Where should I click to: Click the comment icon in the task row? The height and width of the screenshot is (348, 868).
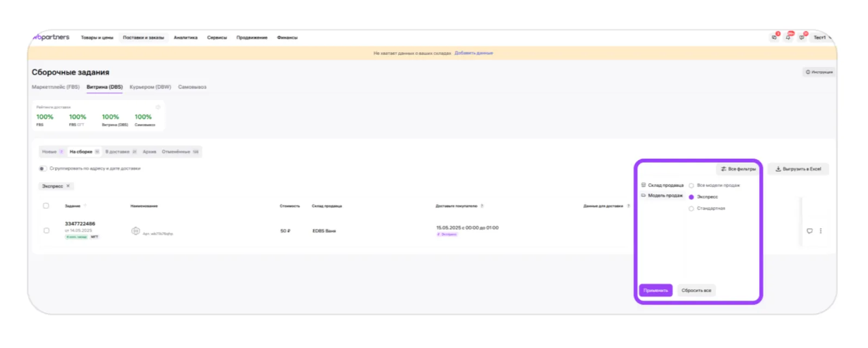810,231
